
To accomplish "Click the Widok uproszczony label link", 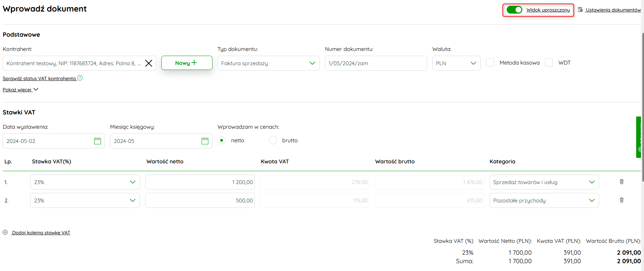I will pyautogui.click(x=548, y=10).
